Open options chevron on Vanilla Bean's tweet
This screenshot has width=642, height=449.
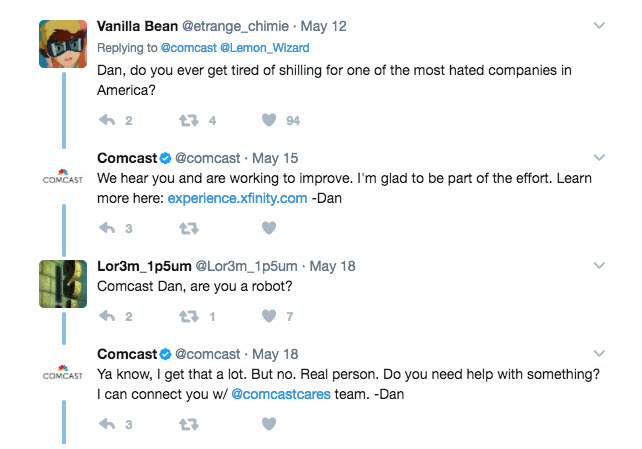(599, 26)
